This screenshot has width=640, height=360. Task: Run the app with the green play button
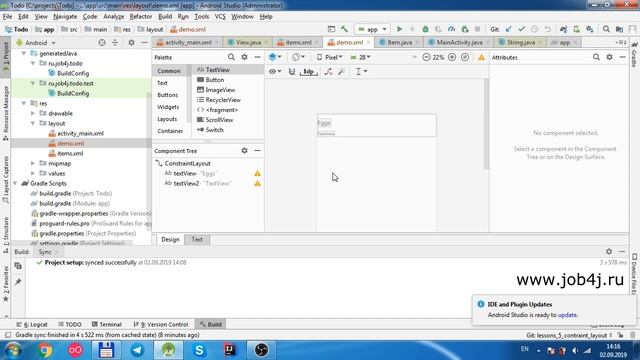[x=399, y=29]
